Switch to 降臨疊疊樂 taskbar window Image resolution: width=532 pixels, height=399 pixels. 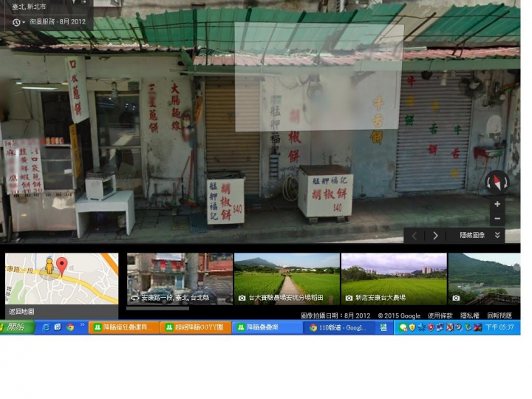coord(267,327)
